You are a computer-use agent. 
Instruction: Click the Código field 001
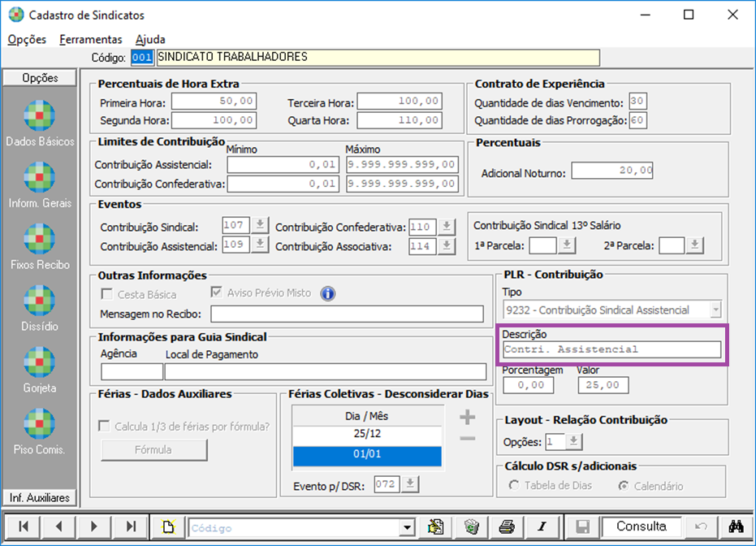click(142, 58)
